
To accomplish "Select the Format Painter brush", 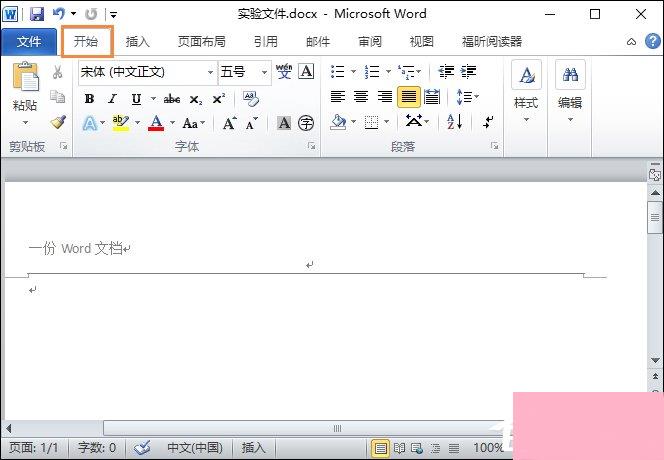I will 58,122.
